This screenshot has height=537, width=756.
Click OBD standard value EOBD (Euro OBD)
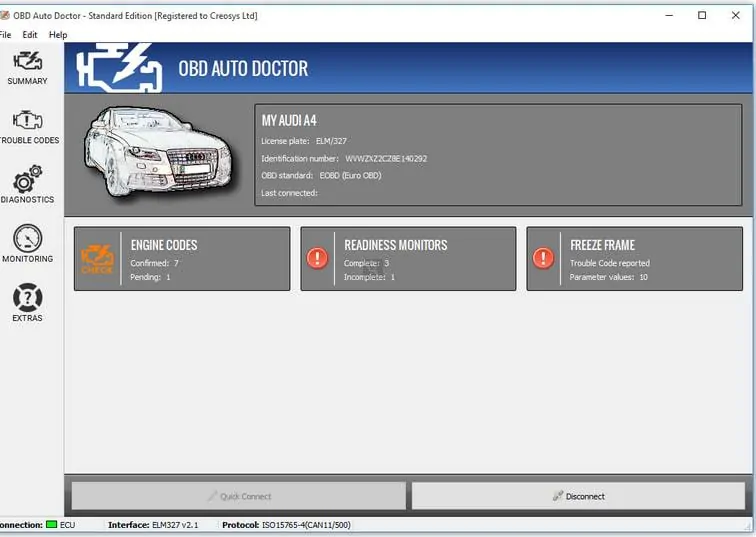coord(351,175)
